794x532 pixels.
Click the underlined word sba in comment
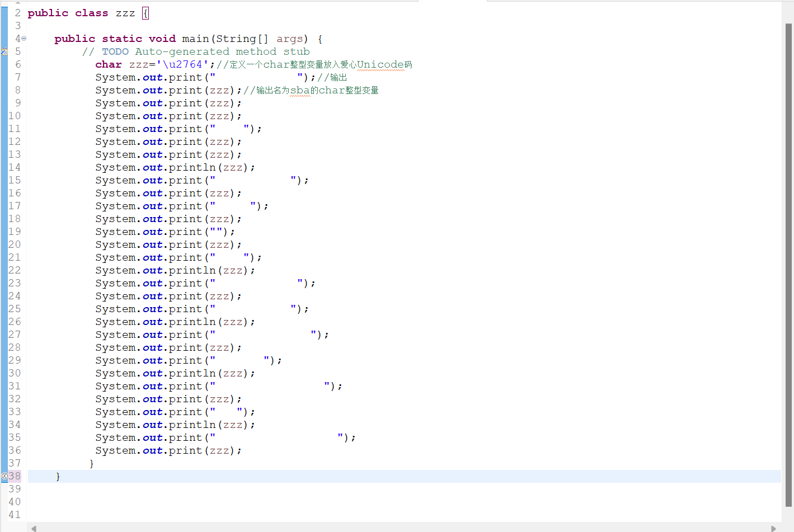[300, 90]
